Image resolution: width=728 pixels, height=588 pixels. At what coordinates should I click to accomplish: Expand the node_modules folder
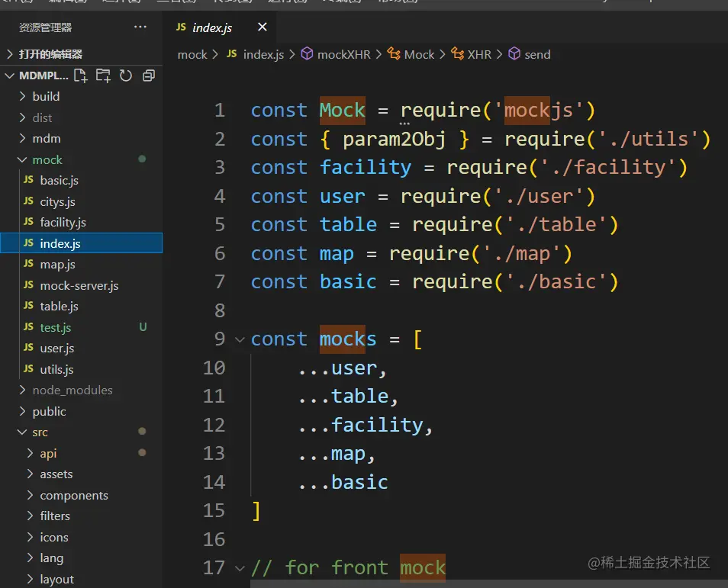click(72, 390)
